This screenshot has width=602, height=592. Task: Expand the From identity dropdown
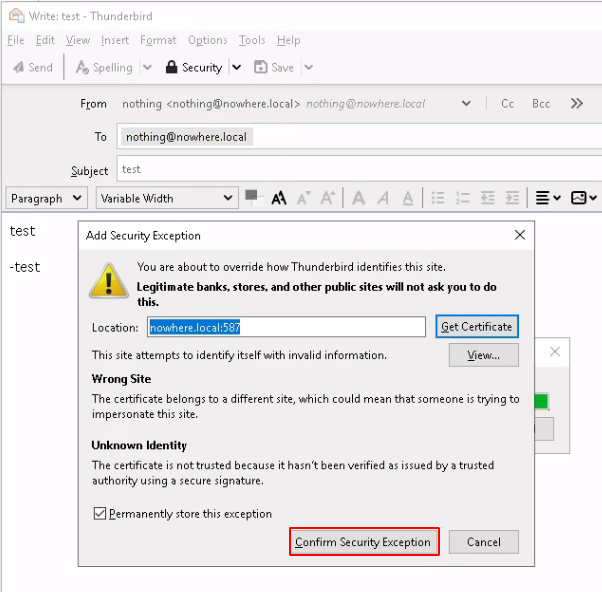pyautogui.click(x=466, y=103)
